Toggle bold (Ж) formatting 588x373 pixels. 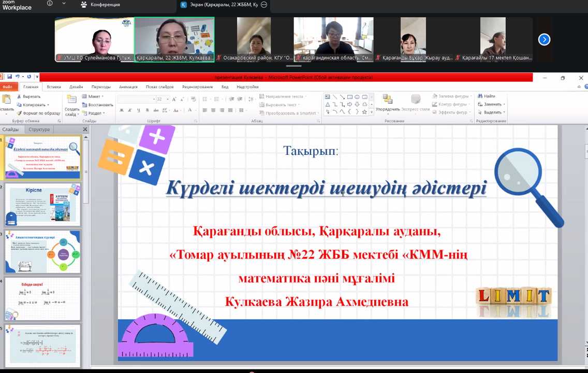(122, 110)
